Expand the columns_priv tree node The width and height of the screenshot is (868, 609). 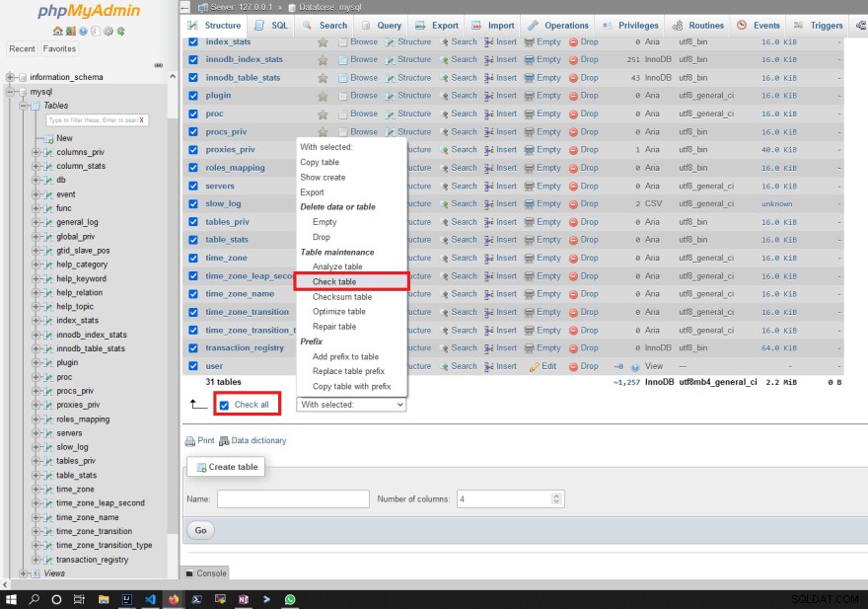pos(36,152)
